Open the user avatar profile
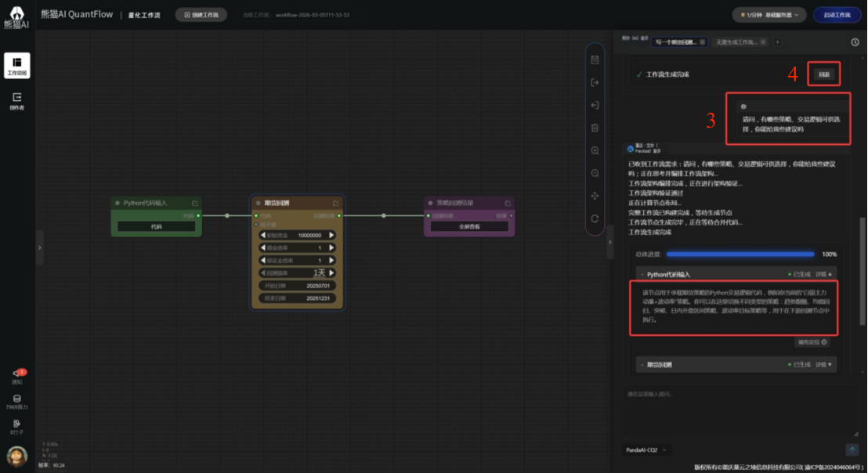868x473 pixels. [17, 457]
